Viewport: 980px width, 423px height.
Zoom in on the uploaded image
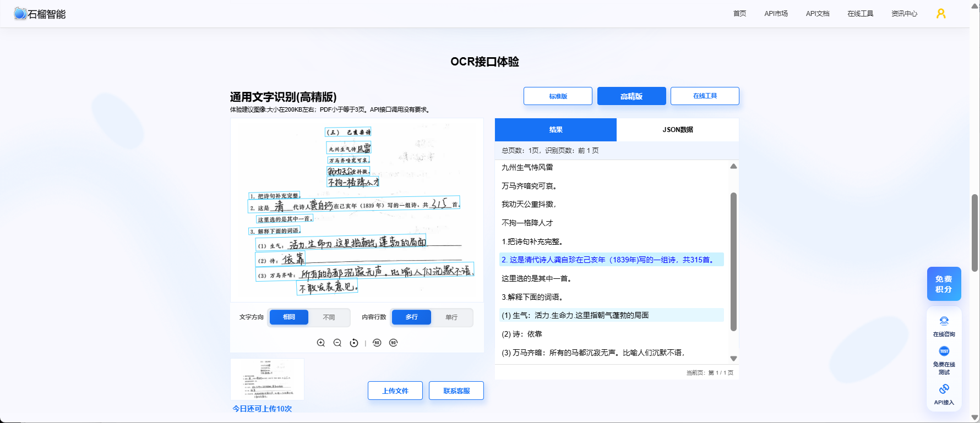coord(321,343)
